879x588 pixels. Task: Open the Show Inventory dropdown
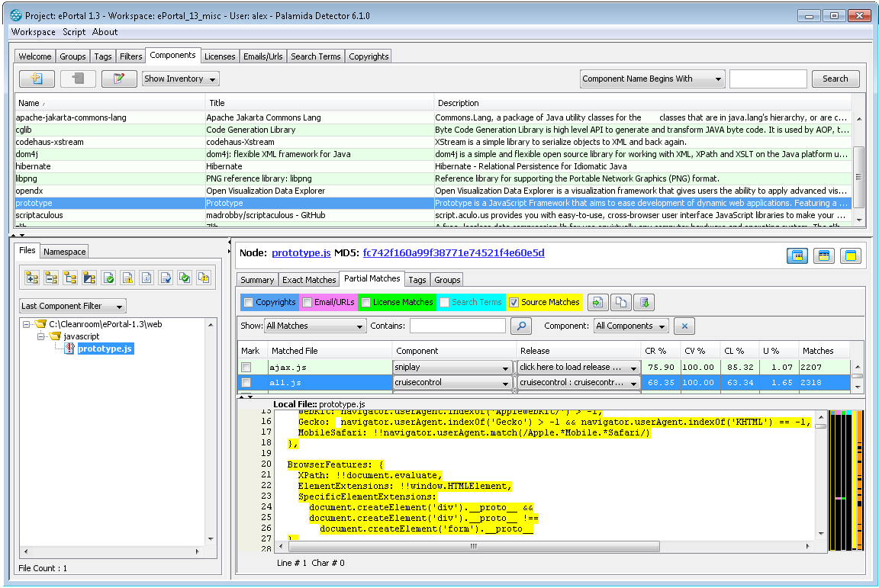tap(181, 79)
